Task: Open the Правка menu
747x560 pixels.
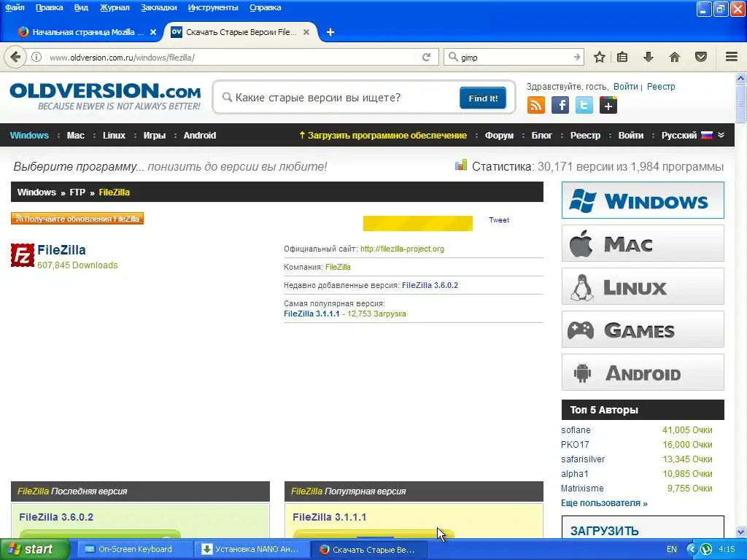Action: click(49, 7)
